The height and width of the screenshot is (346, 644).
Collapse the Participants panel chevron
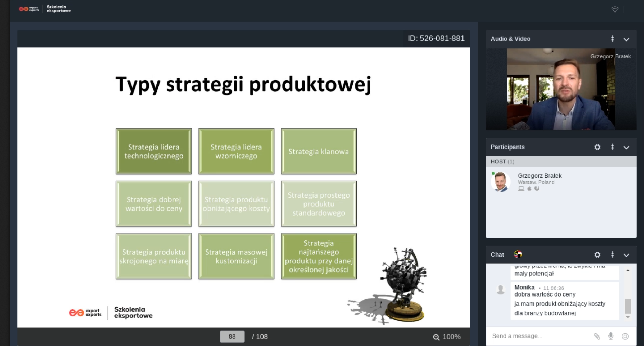point(626,148)
